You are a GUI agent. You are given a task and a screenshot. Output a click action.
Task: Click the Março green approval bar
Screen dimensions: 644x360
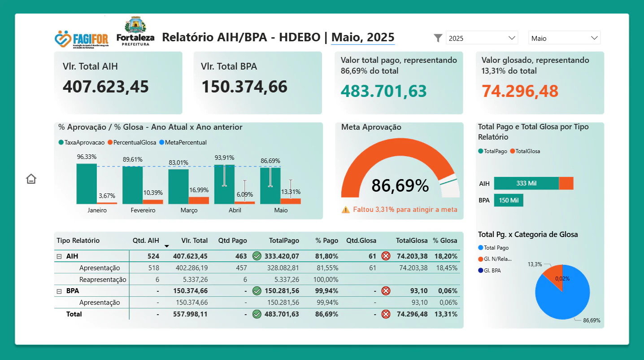tap(178, 187)
